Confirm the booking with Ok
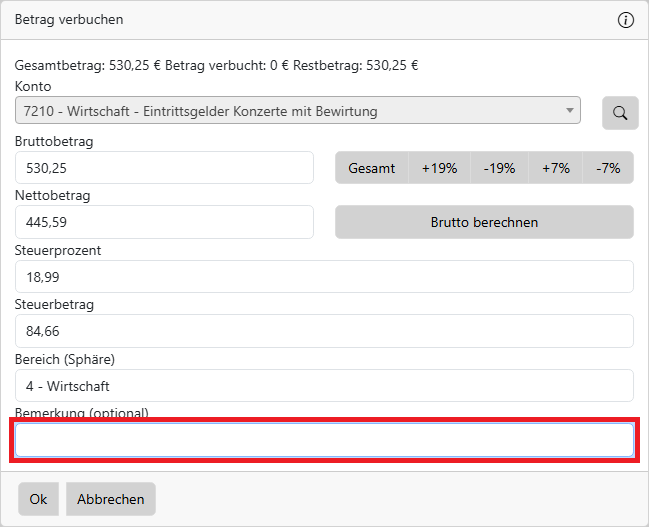 tap(38, 499)
